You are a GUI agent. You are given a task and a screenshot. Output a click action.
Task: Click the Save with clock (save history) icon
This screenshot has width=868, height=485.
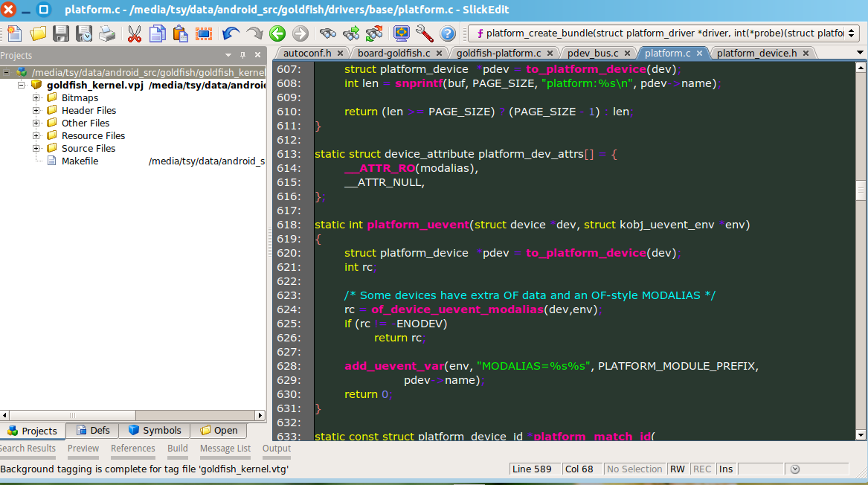(84, 33)
